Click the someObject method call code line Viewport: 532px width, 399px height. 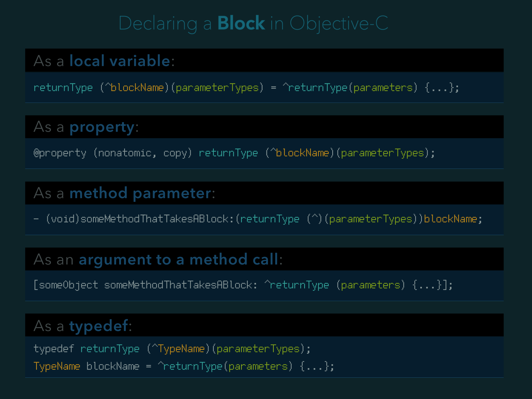coord(243,285)
